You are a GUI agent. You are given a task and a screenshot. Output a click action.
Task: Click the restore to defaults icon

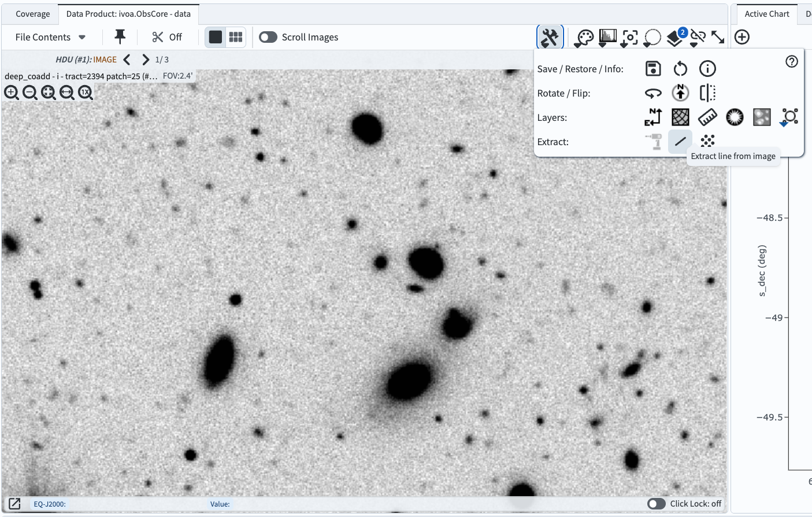point(680,69)
